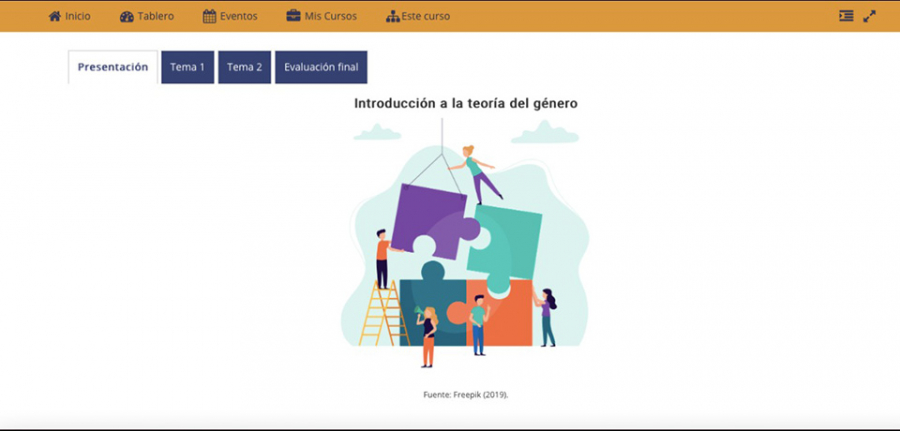Open the Evaluación final tab
Viewport: 900px width, 431px height.
point(321,67)
